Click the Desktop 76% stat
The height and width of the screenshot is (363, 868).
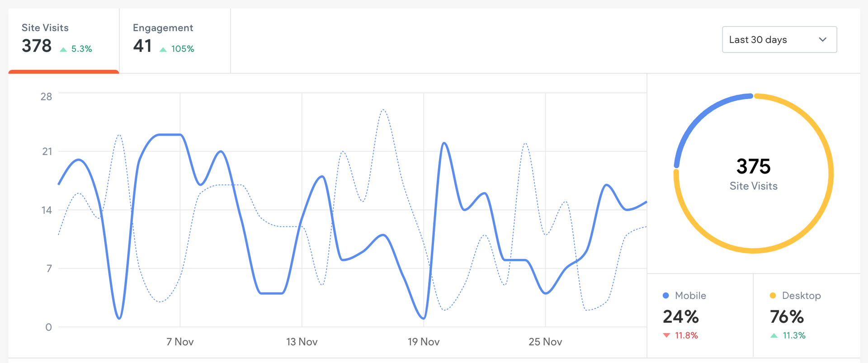tap(787, 316)
